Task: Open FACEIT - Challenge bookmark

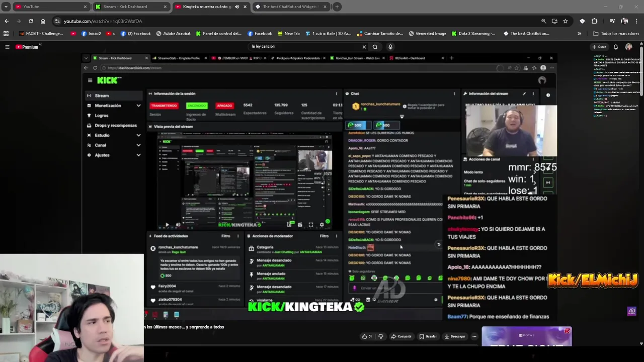Action: (x=41, y=34)
